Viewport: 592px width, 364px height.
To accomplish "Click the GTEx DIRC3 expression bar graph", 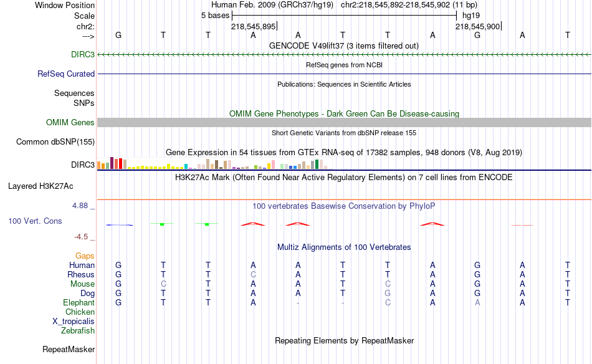I will click(215, 163).
